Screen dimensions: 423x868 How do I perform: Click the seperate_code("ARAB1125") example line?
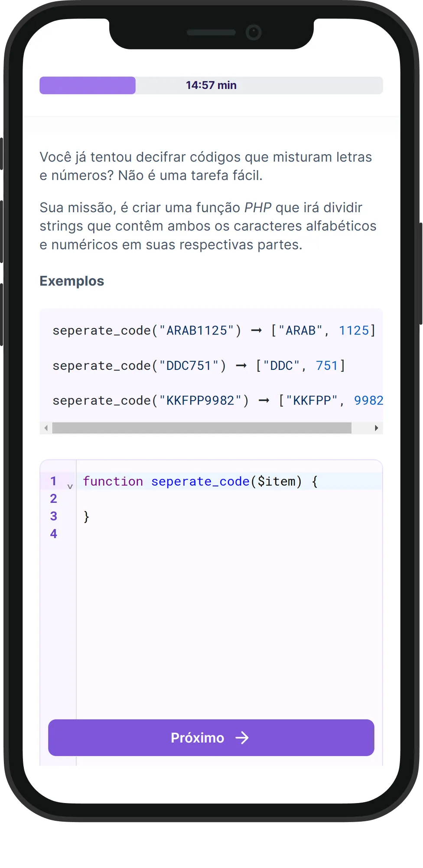[214, 330]
